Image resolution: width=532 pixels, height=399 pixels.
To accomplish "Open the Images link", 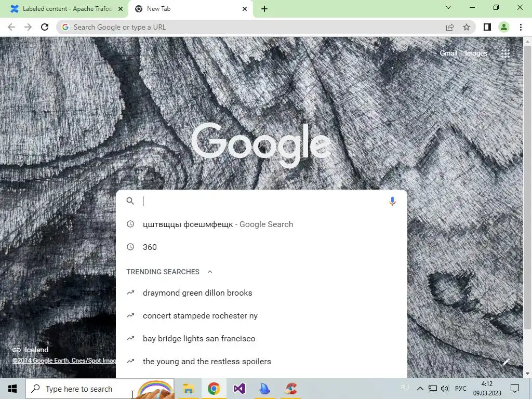I will (x=476, y=54).
